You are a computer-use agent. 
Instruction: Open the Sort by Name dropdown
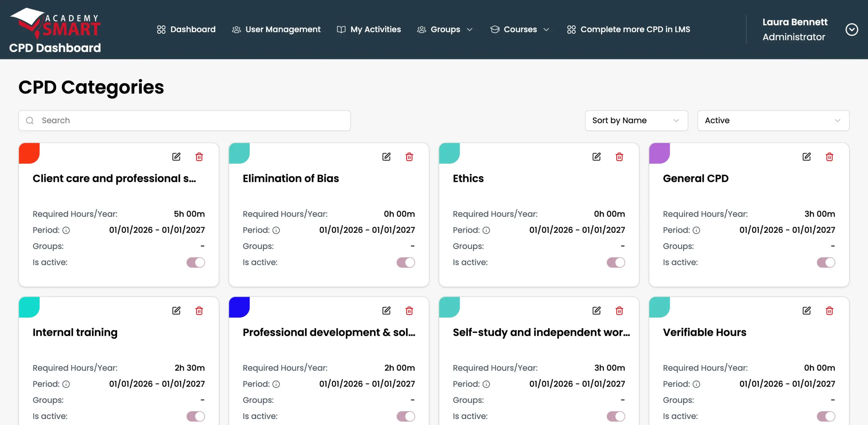tap(636, 120)
